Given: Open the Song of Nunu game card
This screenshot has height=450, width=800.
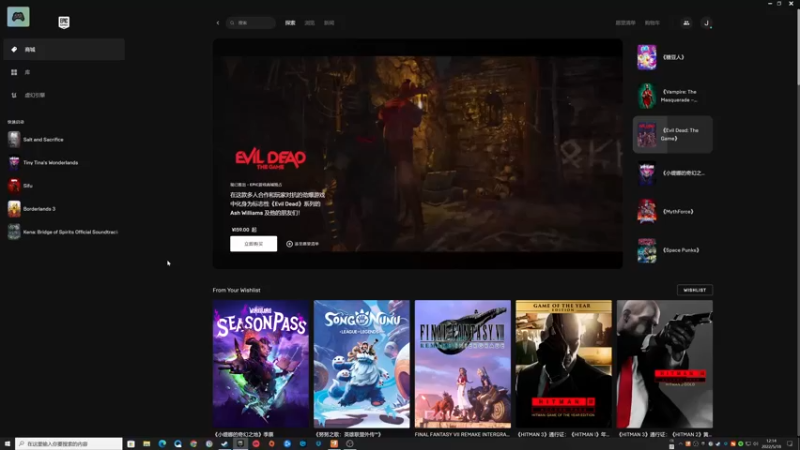Looking at the screenshot, I should pyautogui.click(x=362, y=364).
